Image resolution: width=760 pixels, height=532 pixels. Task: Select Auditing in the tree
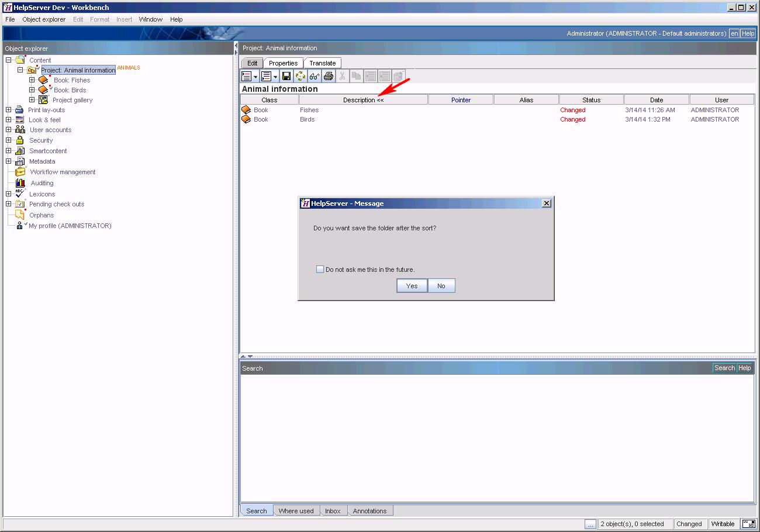(x=42, y=183)
